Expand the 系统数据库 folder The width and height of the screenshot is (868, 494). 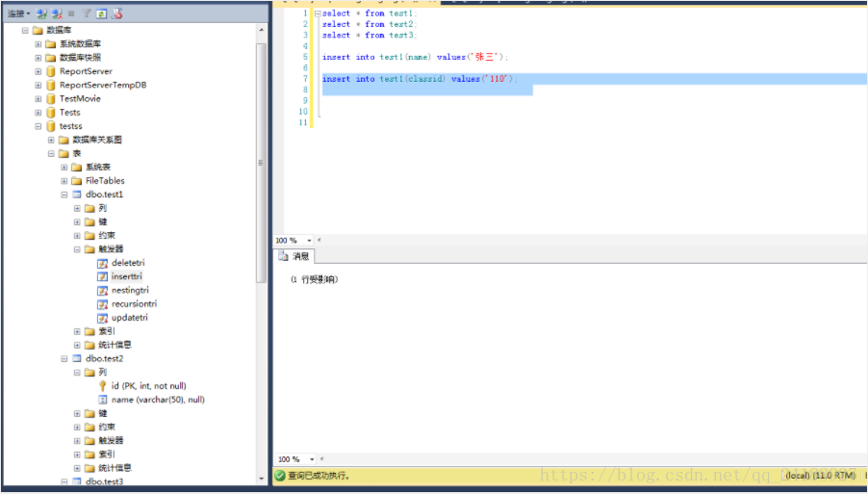[x=38, y=44]
